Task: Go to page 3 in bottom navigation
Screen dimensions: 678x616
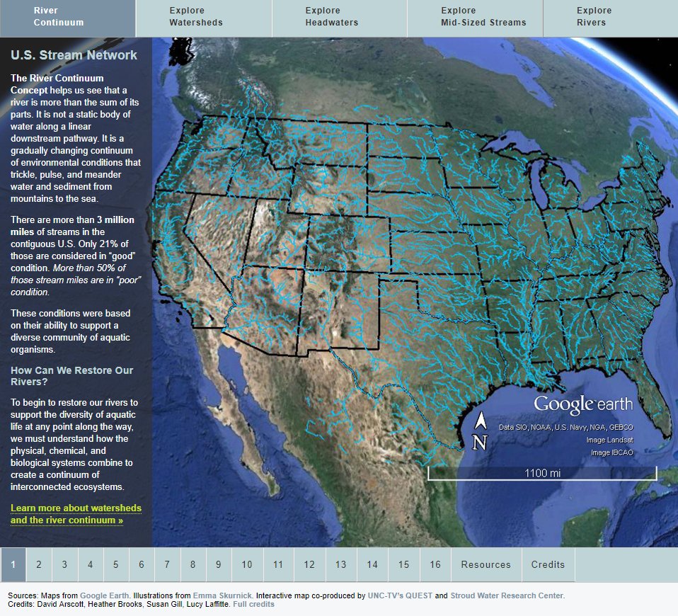Action: coord(64,564)
